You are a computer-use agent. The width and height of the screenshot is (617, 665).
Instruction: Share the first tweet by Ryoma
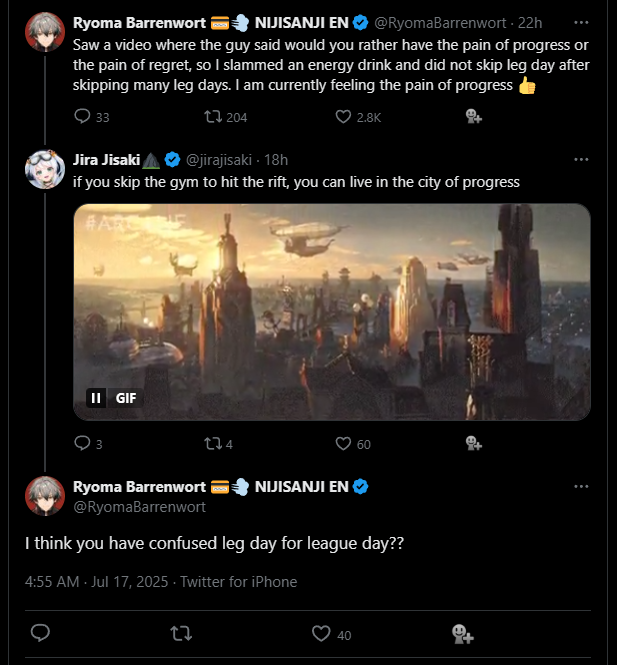coord(474,117)
